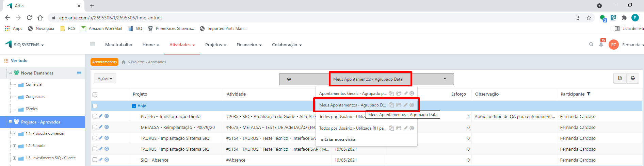Delete the Transformação Digital time entry
This screenshot has width=644, height=166.
107,116
